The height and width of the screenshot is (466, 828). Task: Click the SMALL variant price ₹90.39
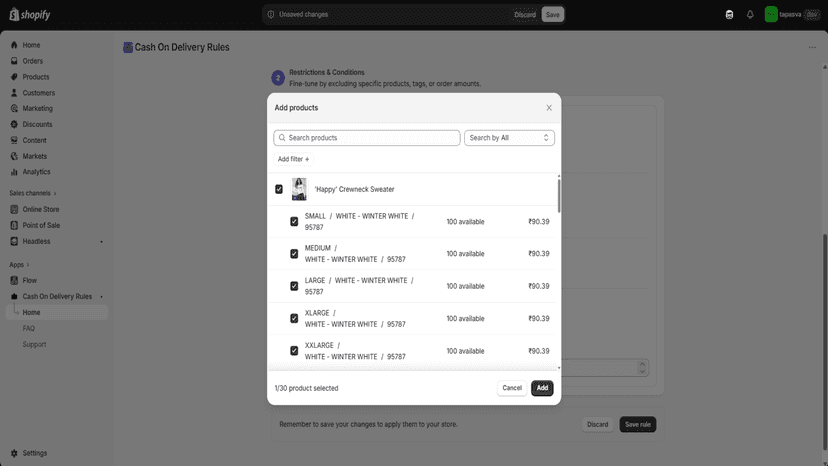pos(539,221)
